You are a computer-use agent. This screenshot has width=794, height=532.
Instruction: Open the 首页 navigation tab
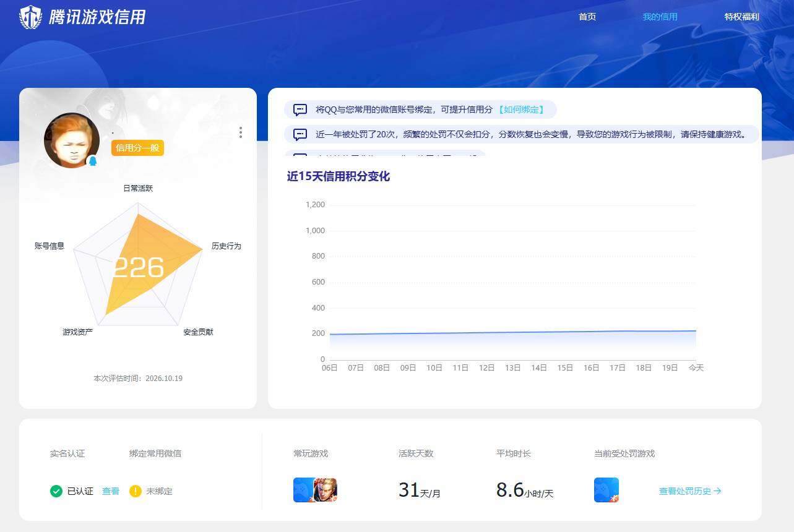[587, 17]
